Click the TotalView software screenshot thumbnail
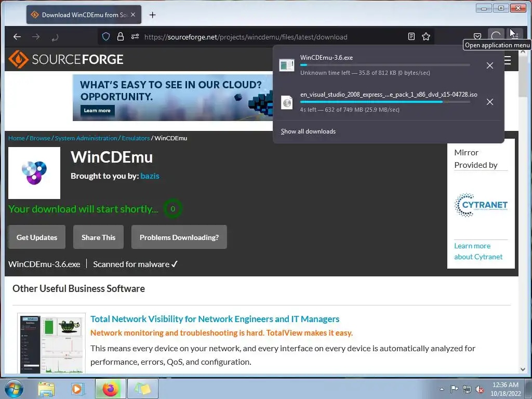Image resolution: width=532 pixels, height=399 pixels. tap(51, 343)
